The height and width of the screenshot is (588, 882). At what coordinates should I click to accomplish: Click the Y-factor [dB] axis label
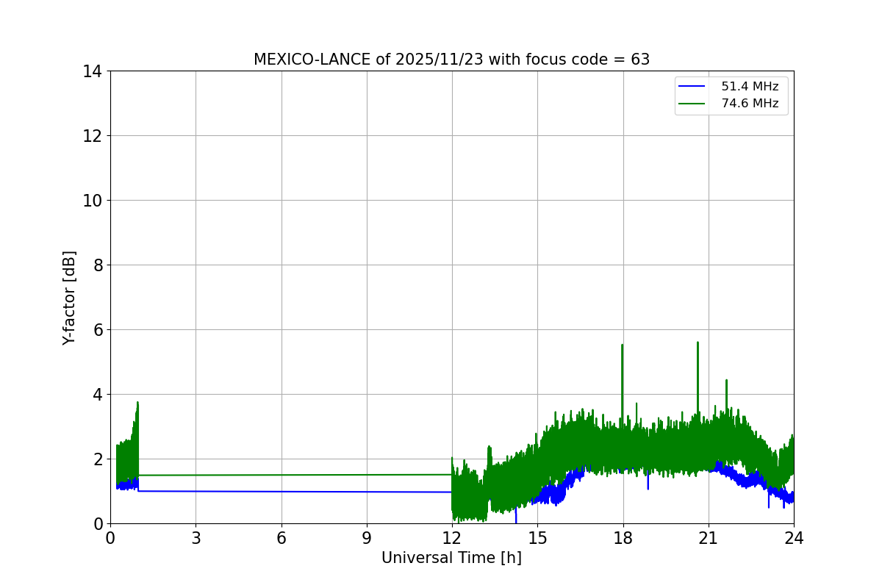(69, 298)
